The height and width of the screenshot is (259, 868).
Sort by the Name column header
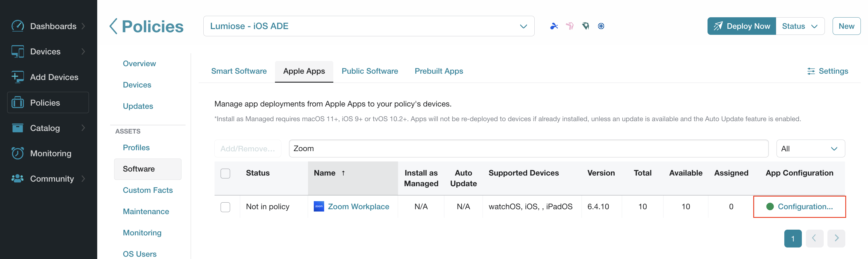pos(353,178)
